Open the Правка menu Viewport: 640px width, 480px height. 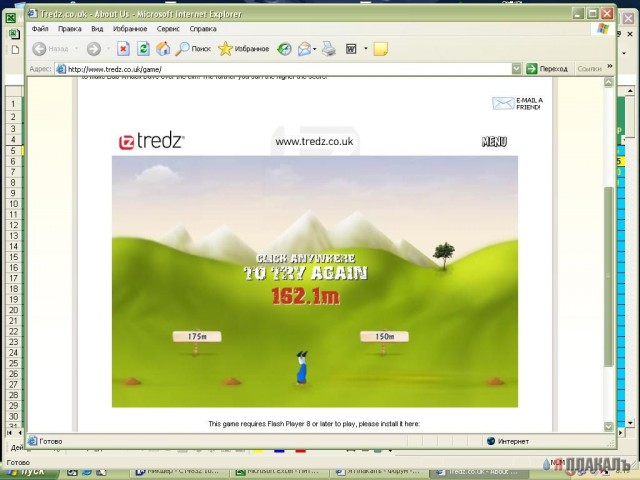tap(69, 29)
